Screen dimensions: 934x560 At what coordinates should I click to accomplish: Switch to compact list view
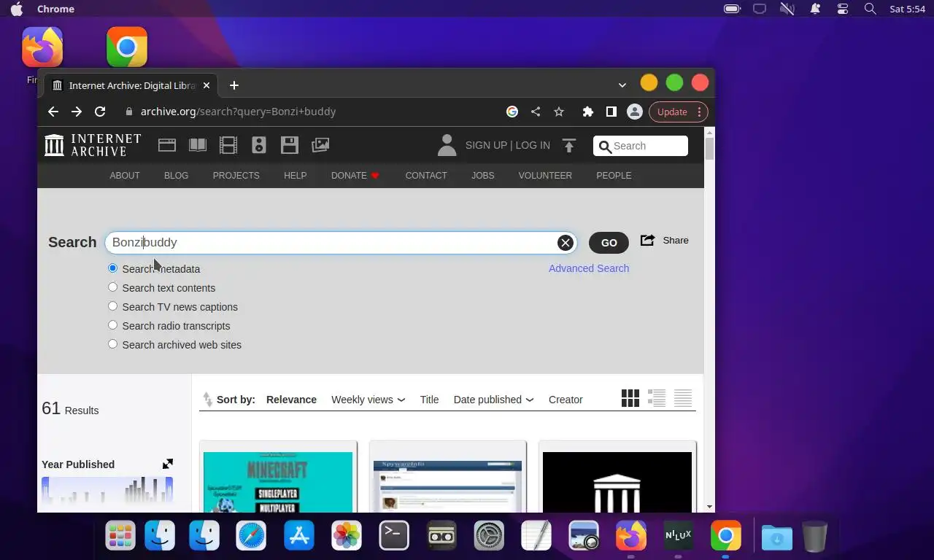(683, 398)
